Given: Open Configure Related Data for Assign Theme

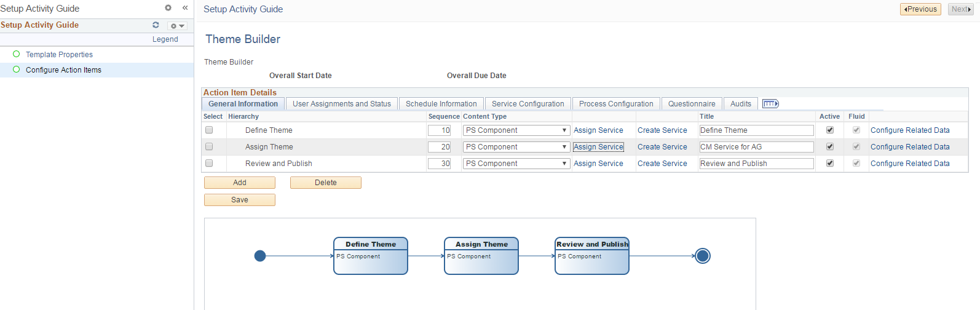Looking at the screenshot, I should (x=910, y=147).
